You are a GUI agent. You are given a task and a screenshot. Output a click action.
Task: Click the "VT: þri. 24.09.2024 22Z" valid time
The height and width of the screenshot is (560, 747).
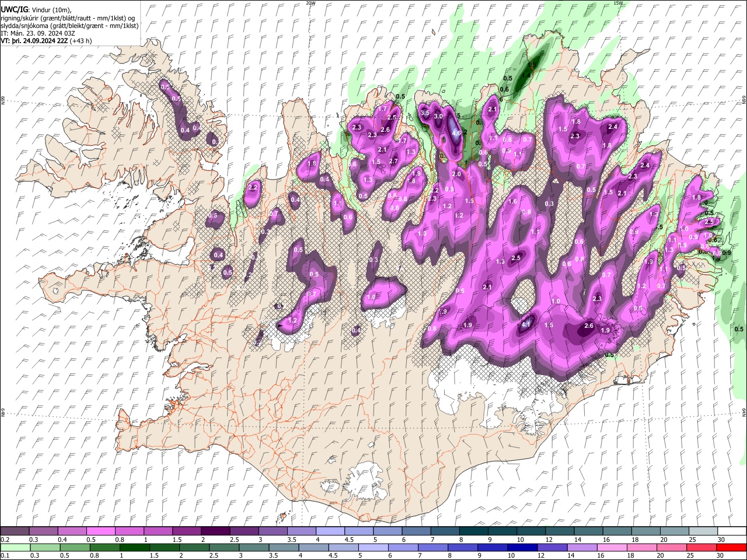pyautogui.click(x=34, y=41)
